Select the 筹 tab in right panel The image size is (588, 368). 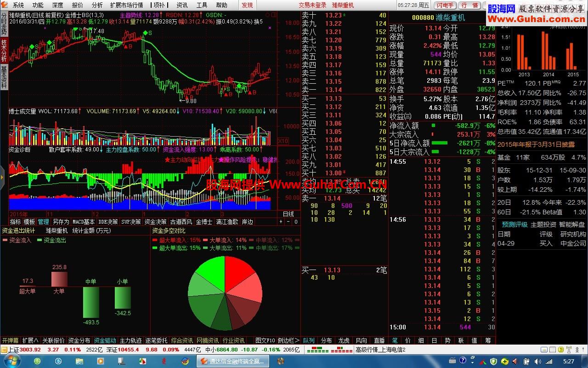(x=488, y=340)
